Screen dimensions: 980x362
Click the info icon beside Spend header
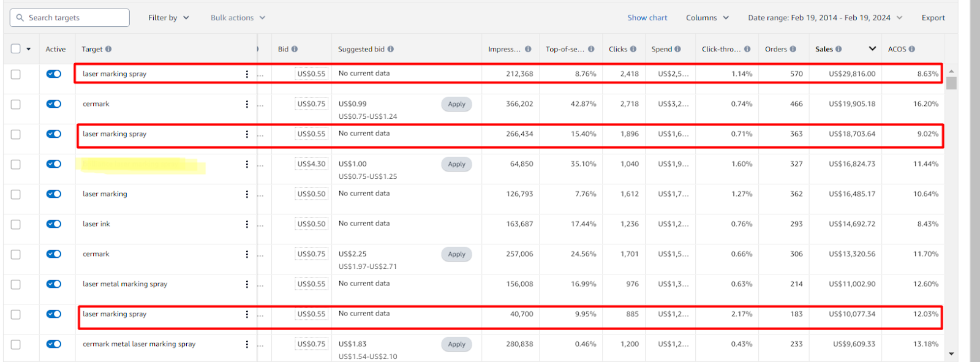tap(678, 49)
